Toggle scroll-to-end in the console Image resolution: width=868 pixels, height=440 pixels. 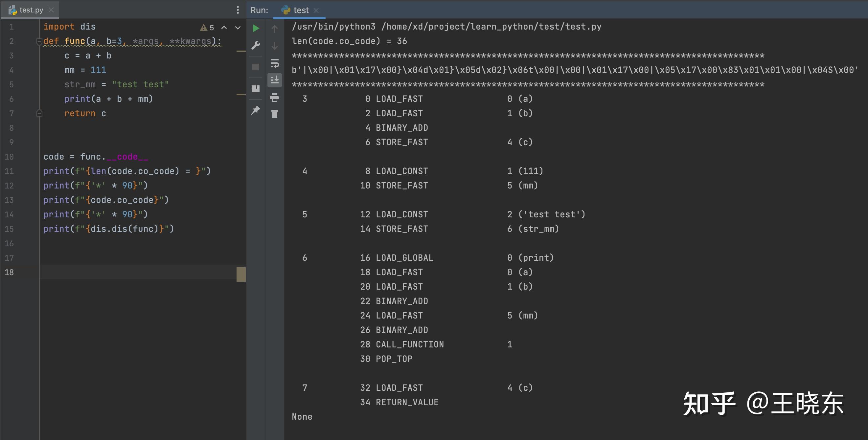tap(275, 80)
